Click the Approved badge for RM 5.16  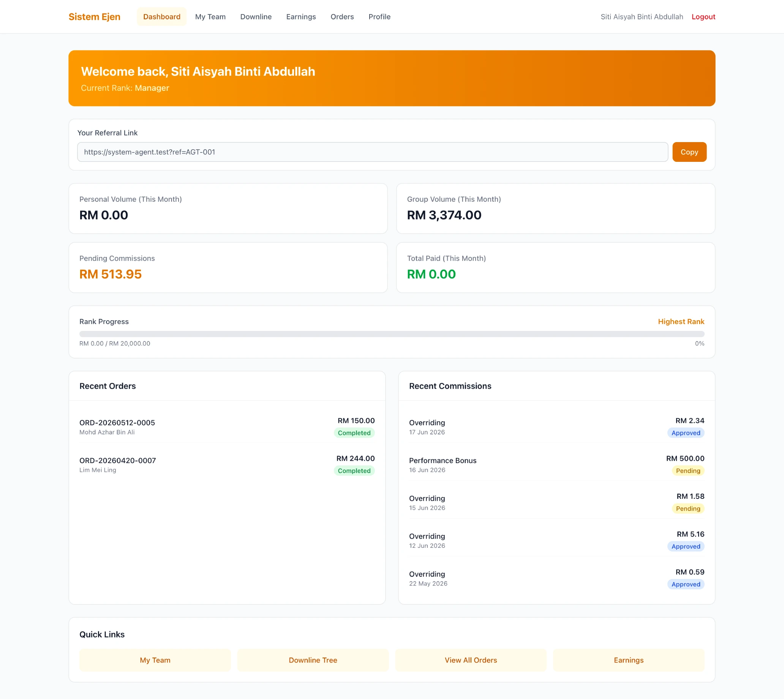point(686,546)
